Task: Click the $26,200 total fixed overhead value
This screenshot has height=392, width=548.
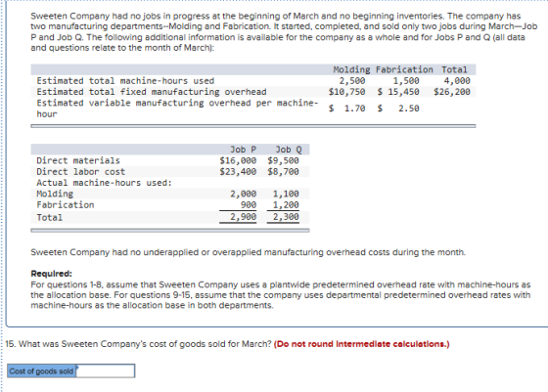Action: coord(452,92)
